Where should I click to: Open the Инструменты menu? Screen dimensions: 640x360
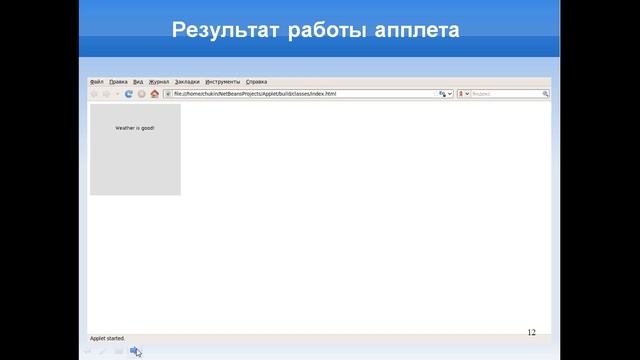[223, 82]
